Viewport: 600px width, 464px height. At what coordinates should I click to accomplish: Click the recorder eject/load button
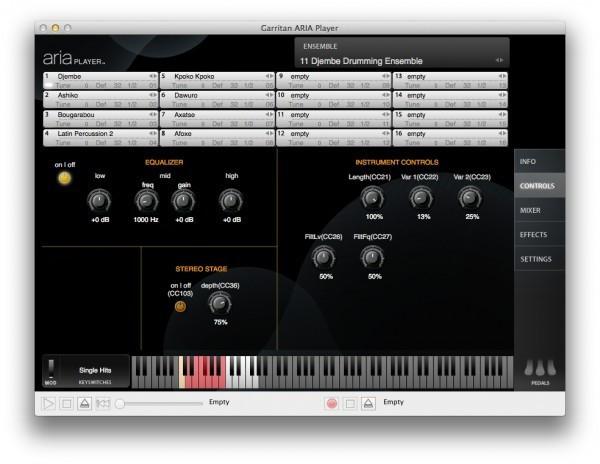click(368, 404)
